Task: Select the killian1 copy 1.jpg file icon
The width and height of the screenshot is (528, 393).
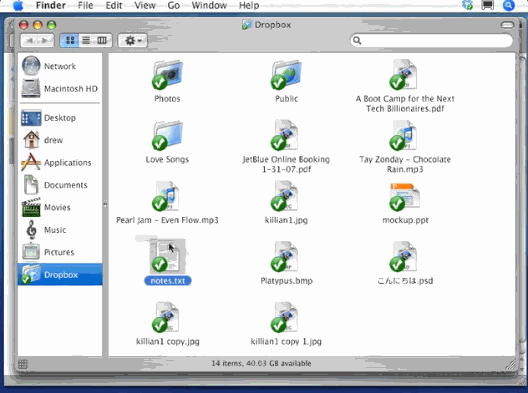Action: tap(286, 317)
